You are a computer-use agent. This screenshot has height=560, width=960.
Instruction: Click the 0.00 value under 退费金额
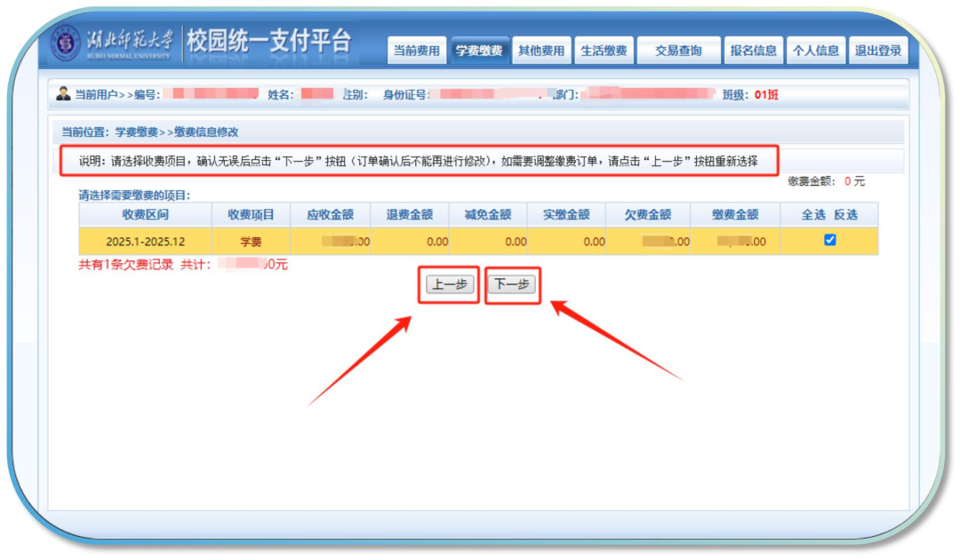click(x=437, y=242)
